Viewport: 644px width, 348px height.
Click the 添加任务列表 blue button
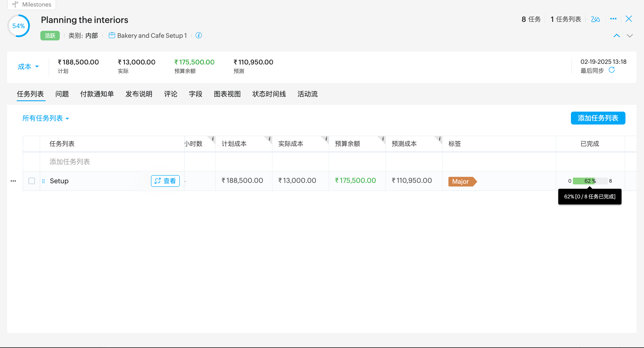[x=598, y=118]
